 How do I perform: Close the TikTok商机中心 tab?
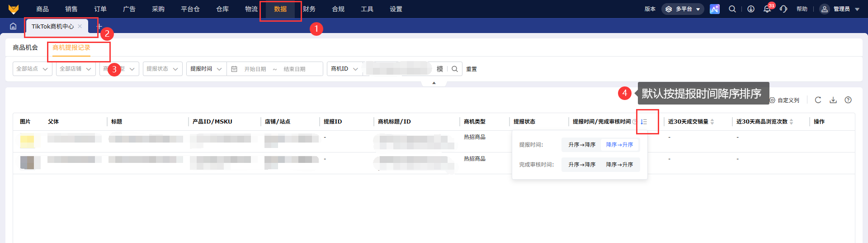(x=80, y=26)
